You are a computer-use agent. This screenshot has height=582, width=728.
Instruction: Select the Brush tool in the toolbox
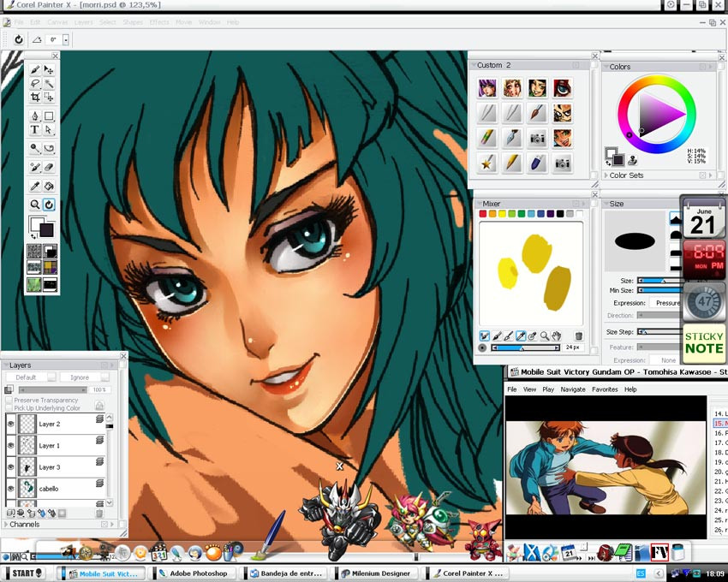35,70
